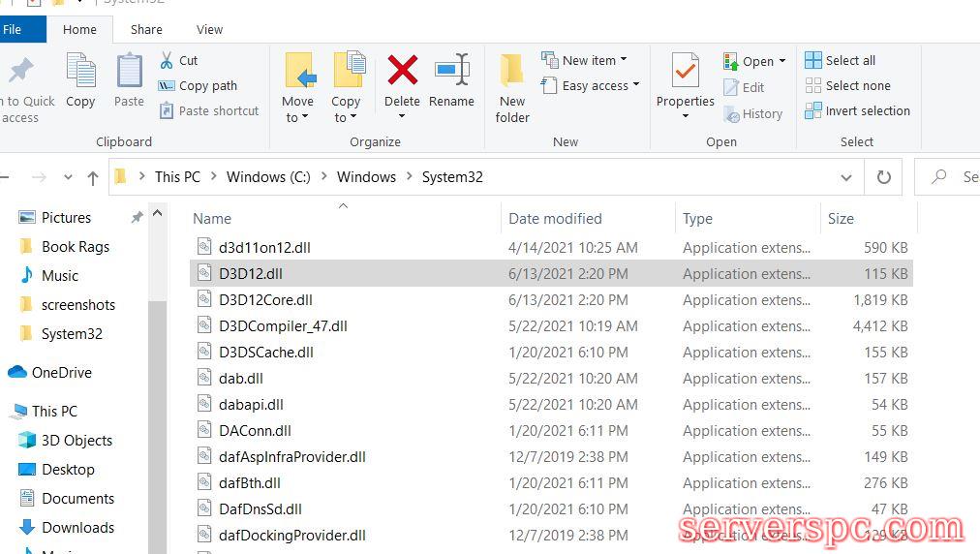
Task: Click the Windows breadcrumb in address bar
Action: pos(366,177)
